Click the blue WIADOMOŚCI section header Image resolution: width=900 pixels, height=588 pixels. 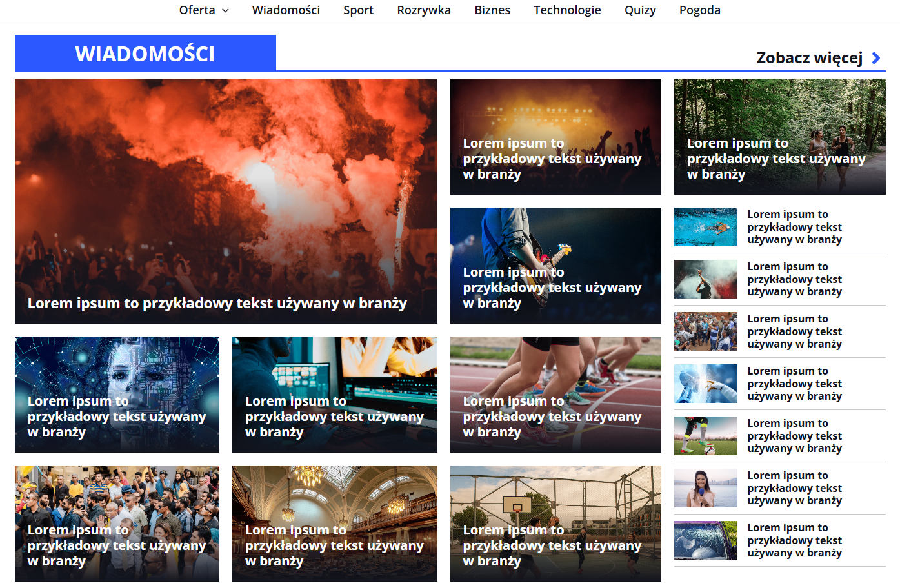(x=145, y=54)
